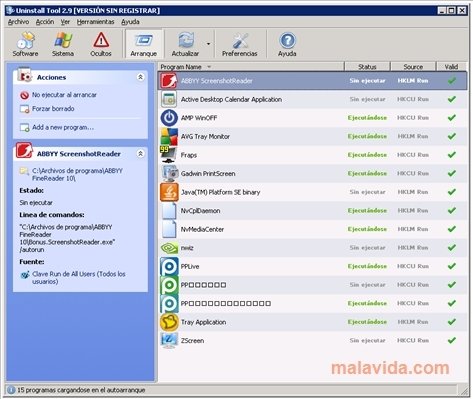Open the Ayuda menu
This screenshot has width=473, height=399.
[x=130, y=22]
